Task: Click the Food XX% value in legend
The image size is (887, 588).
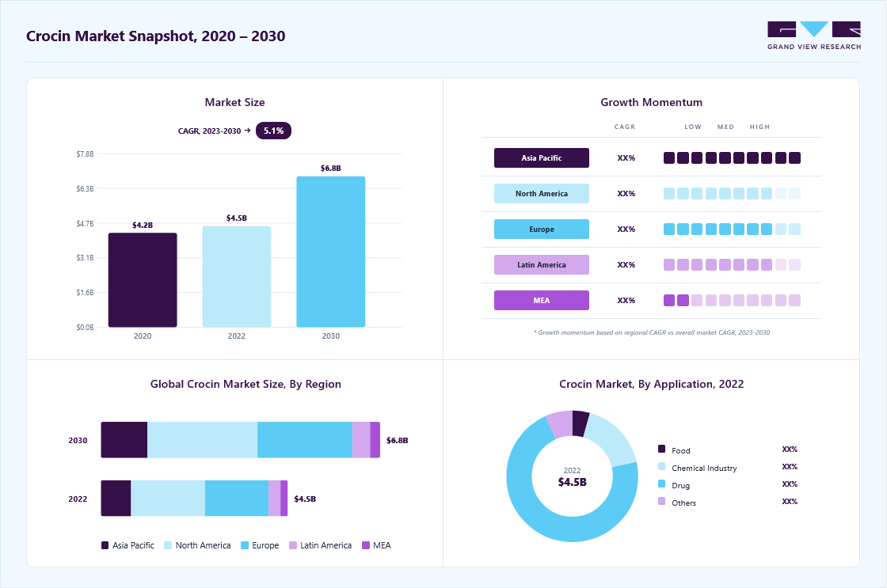Action: coord(790,449)
